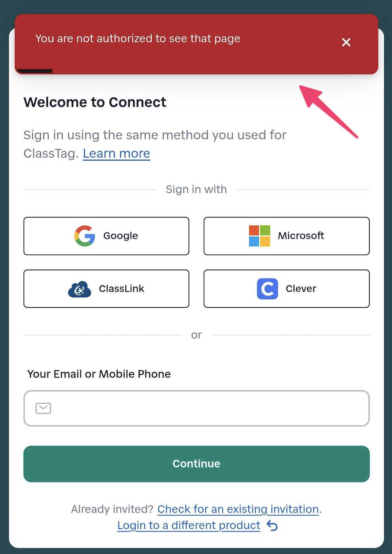Focus the Email or Mobile Phone field
This screenshot has width=392, height=554.
[196, 408]
